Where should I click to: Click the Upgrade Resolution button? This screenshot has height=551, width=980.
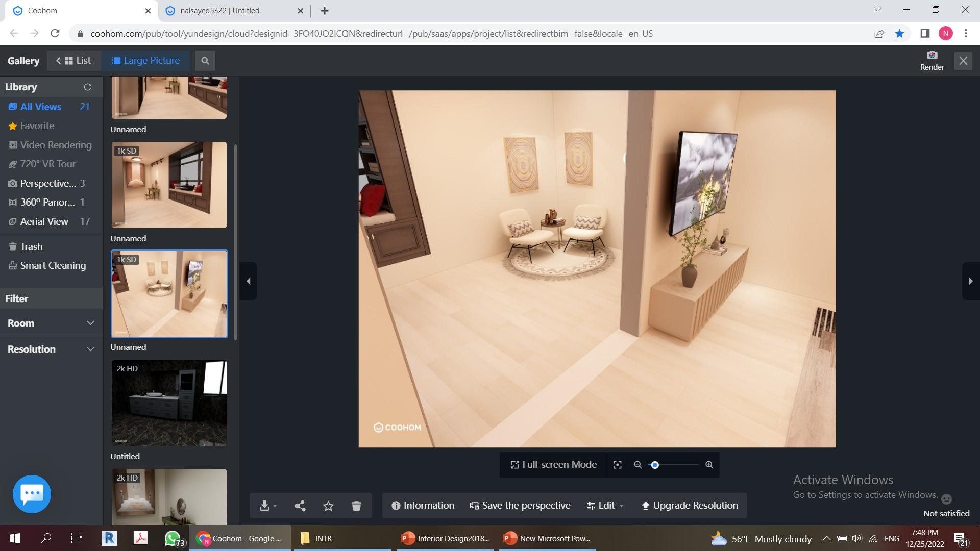(689, 506)
